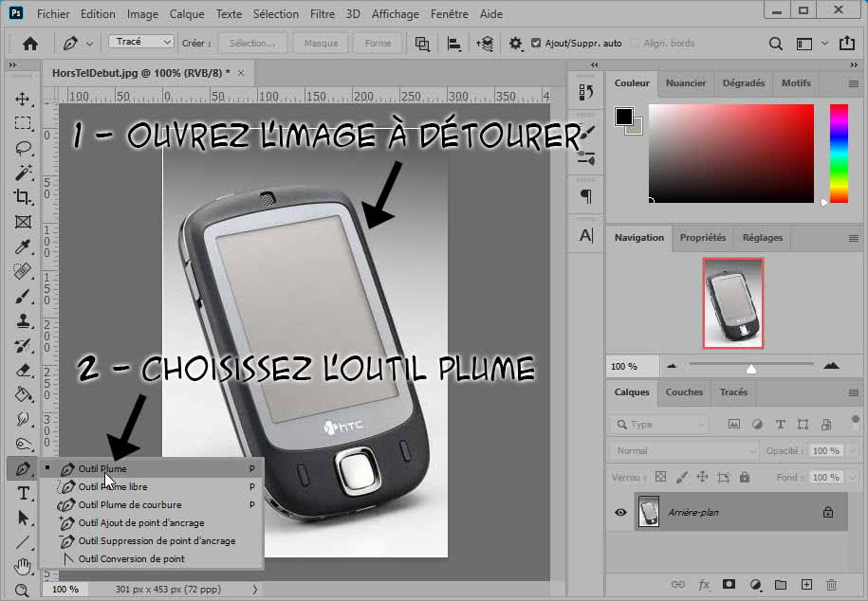Delete layer with the trash icon
The height and width of the screenshot is (601, 868).
(x=831, y=584)
